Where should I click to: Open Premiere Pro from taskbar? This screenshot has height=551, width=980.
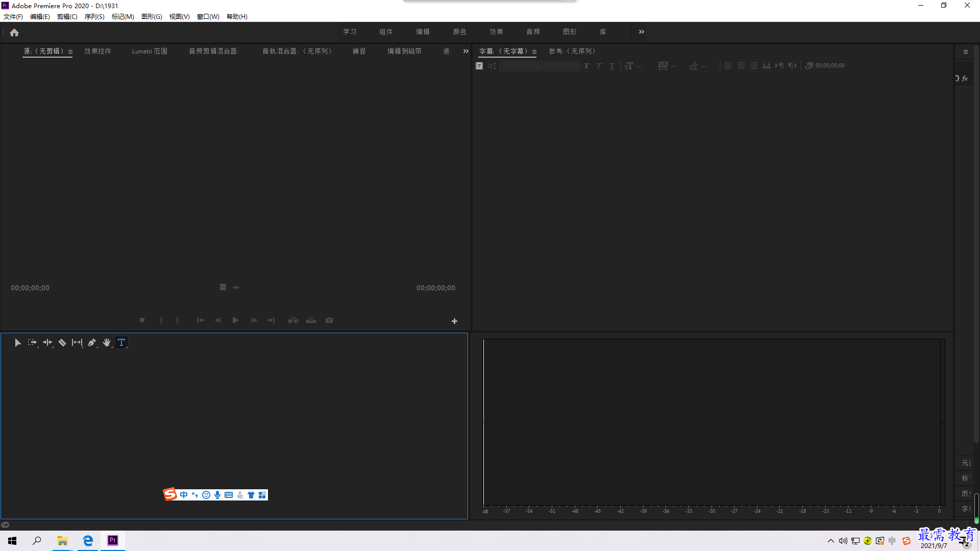tap(113, 540)
